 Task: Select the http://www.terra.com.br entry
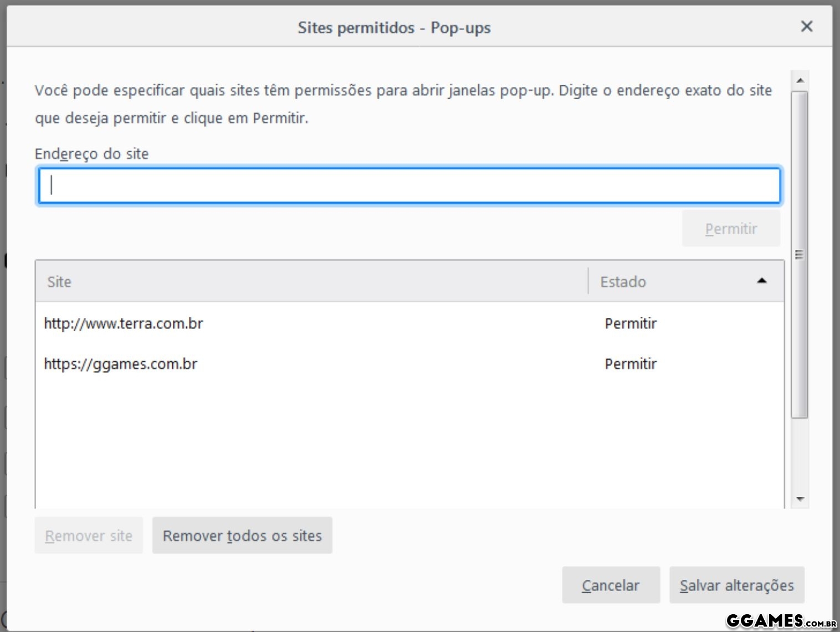pos(124,323)
